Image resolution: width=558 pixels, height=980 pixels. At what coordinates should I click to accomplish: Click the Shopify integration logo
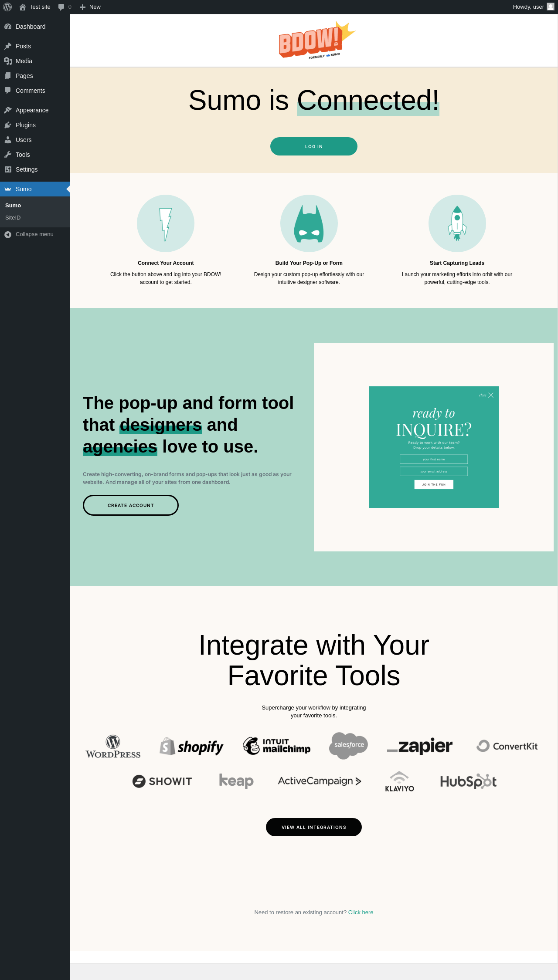pyautogui.click(x=191, y=747)
